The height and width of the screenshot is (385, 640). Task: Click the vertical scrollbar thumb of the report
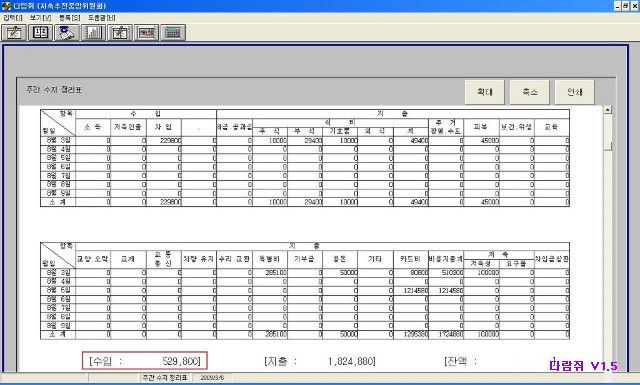click(x=608, y=146)
